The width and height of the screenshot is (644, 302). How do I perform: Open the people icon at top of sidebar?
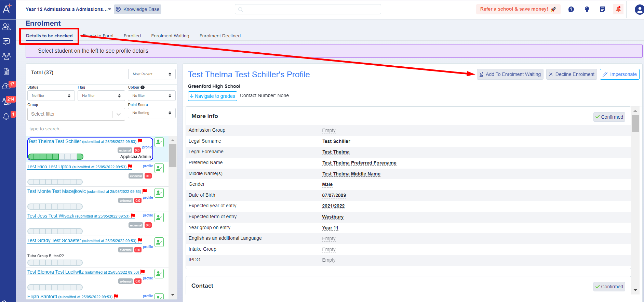6,27
